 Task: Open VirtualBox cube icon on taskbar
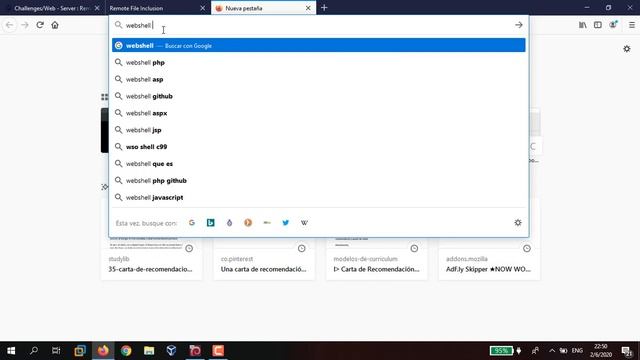point(171,351)
